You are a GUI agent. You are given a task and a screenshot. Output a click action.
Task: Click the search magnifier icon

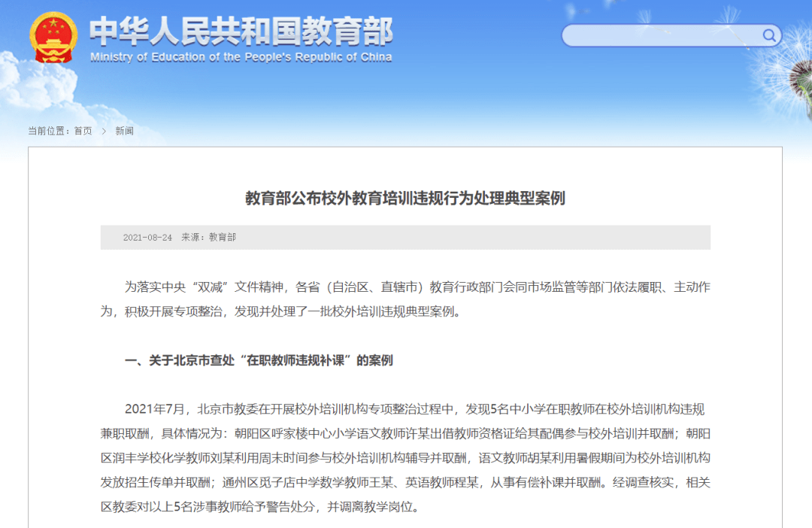coord(768,35)
